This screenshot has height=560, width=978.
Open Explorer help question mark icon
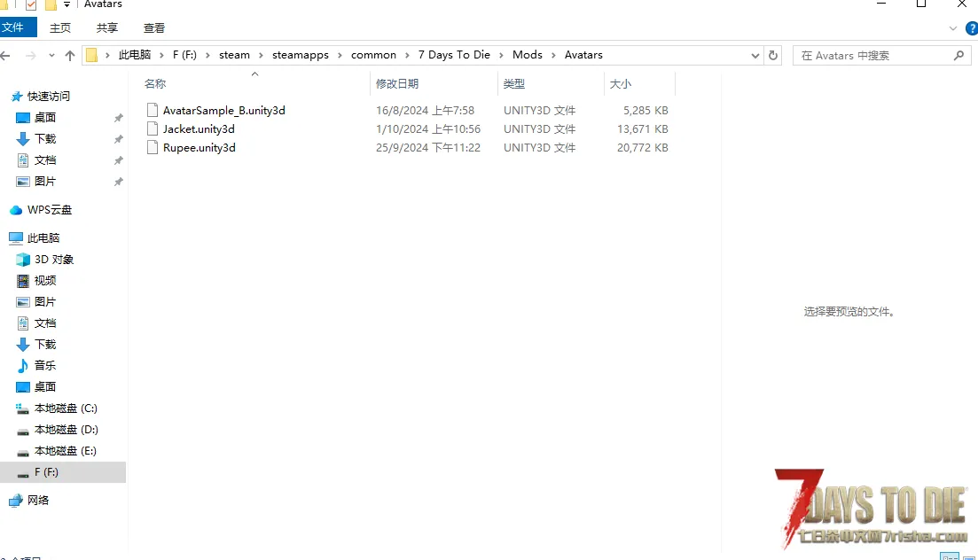[x=971, y=28]
